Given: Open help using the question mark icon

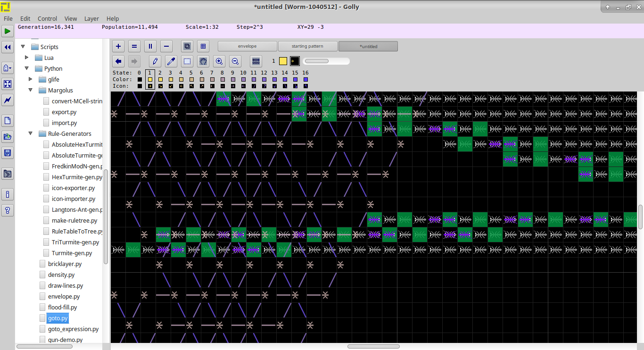Looking at the screenshot, I should coord(7,210).
